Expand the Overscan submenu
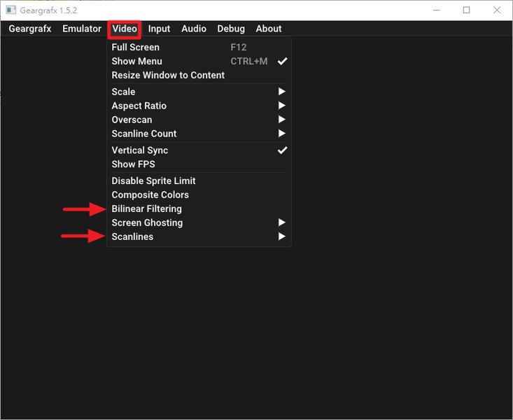The image size is (513, 420). [x=199, y=120]
